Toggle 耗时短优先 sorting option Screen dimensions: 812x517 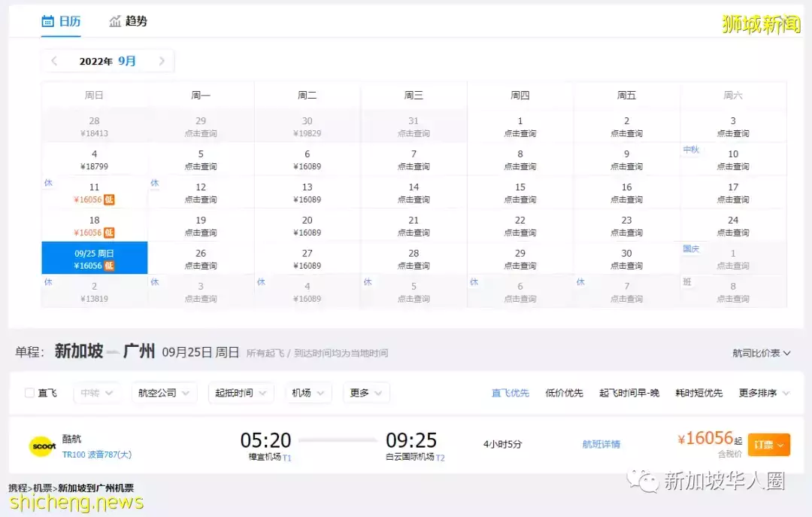pos(698,392)
